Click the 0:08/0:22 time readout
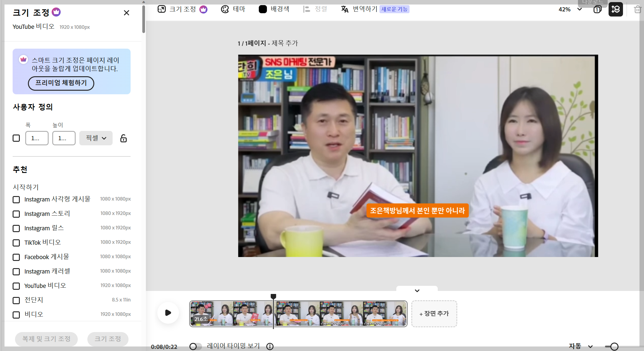The height and width of the screenshot is (351, 644). click(x=164, y=347)
